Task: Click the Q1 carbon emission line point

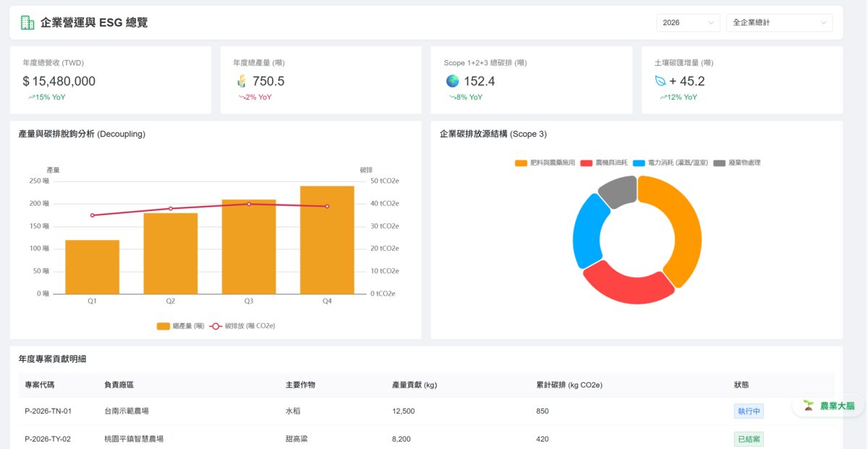Action: coord(93,215)
